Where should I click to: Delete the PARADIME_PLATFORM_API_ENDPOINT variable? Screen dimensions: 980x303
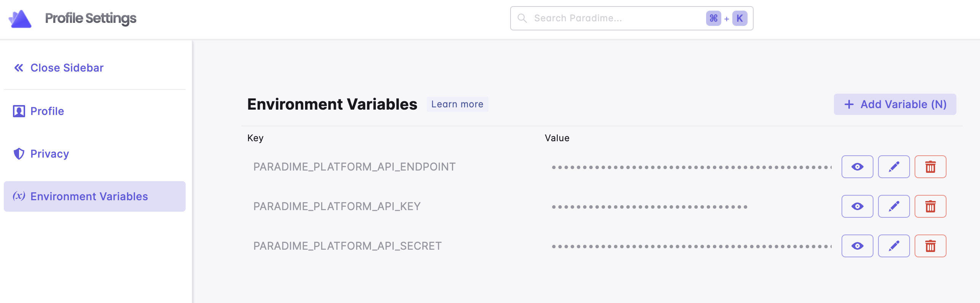tap(930, 167)
